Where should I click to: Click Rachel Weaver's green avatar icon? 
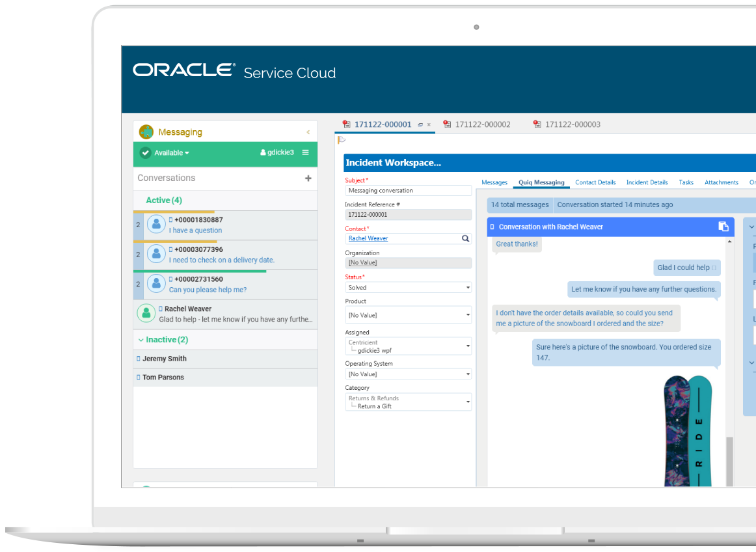coord(146,313)
